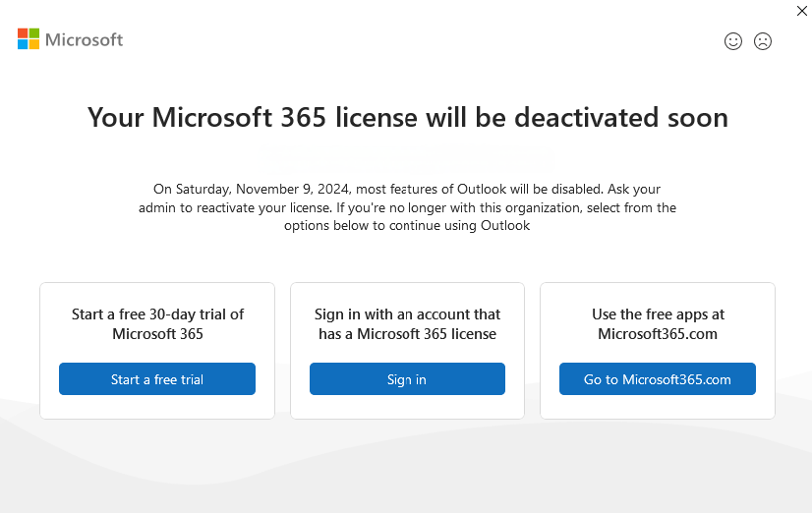Click 'Microsoft 365' in the first card description

point(157,334)
